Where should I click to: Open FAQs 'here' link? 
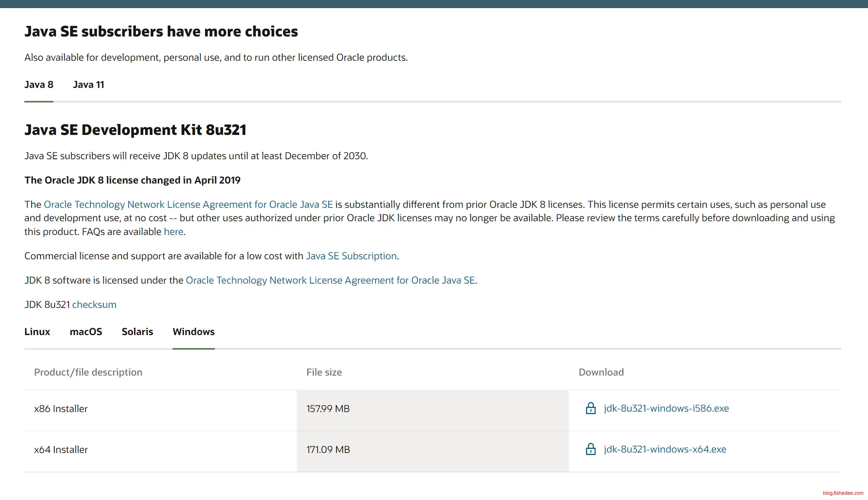tap(174, 232)
